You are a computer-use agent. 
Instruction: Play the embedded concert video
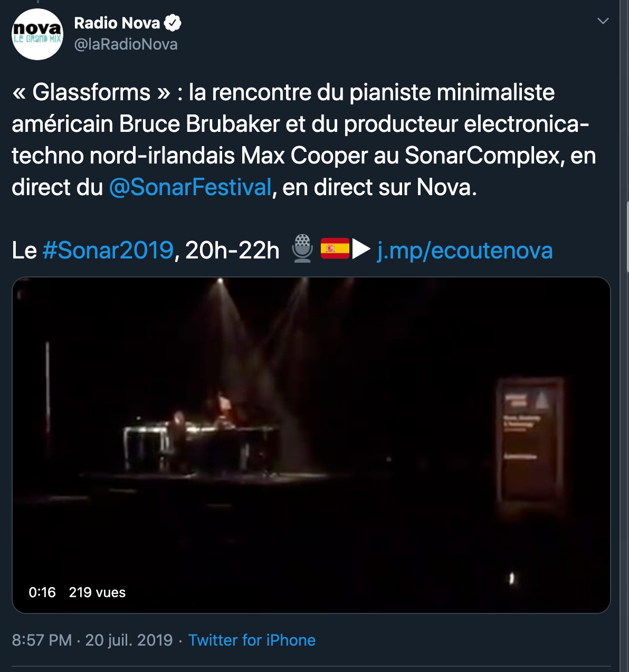tap(311, 445)
